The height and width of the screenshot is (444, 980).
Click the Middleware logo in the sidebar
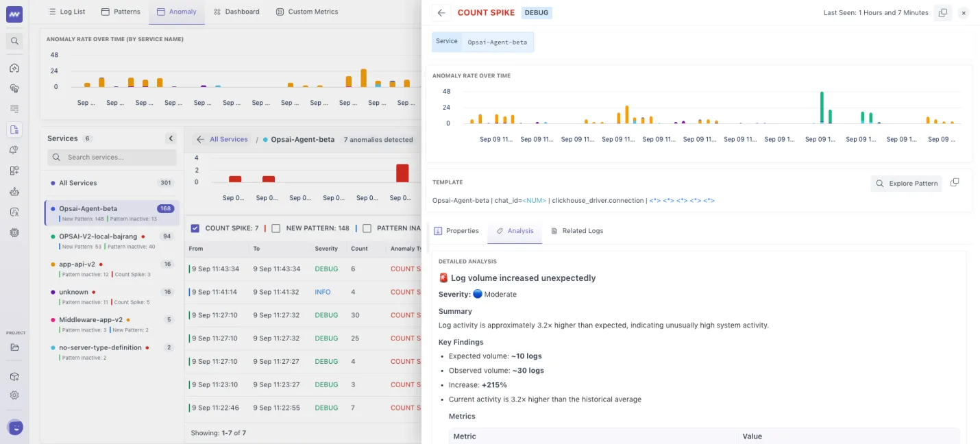click(14, 14)
